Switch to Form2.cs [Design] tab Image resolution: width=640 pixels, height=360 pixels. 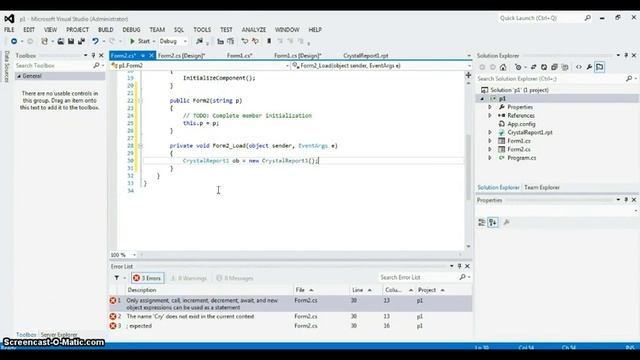[181, 56]
